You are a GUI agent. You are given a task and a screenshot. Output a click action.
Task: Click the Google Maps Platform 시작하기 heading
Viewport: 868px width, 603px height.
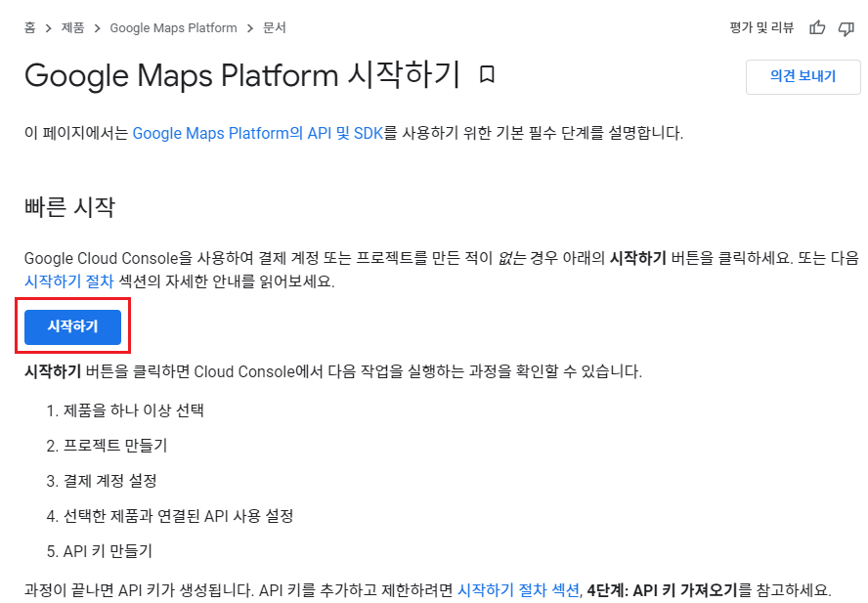(x=242, y=74)
